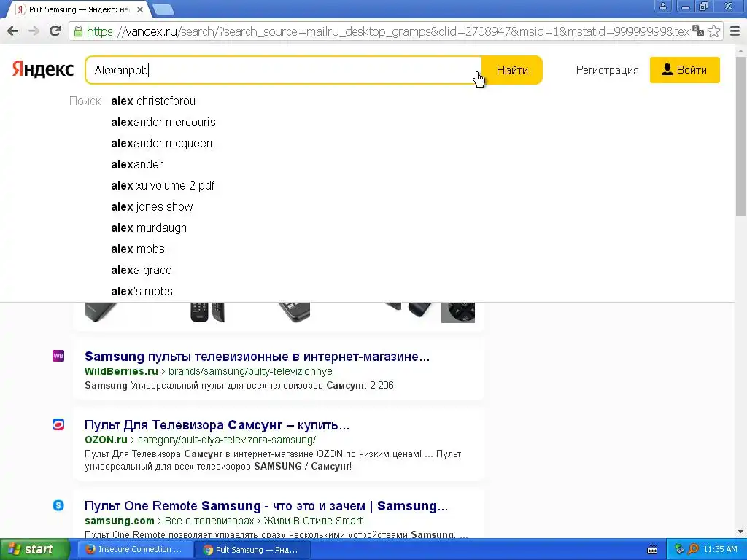Click the OZON favicon beside result
The image size is (747, 560).
click(x=58, y=424)
